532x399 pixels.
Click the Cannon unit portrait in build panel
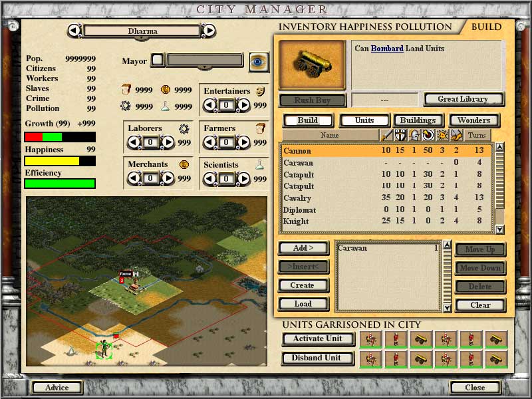(x=312, y=65)
